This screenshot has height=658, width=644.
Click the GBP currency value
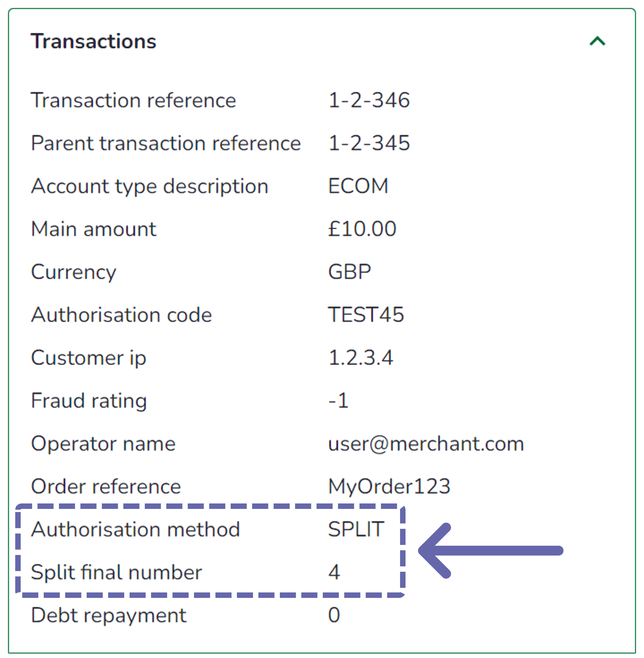click(x=350, y=272)
